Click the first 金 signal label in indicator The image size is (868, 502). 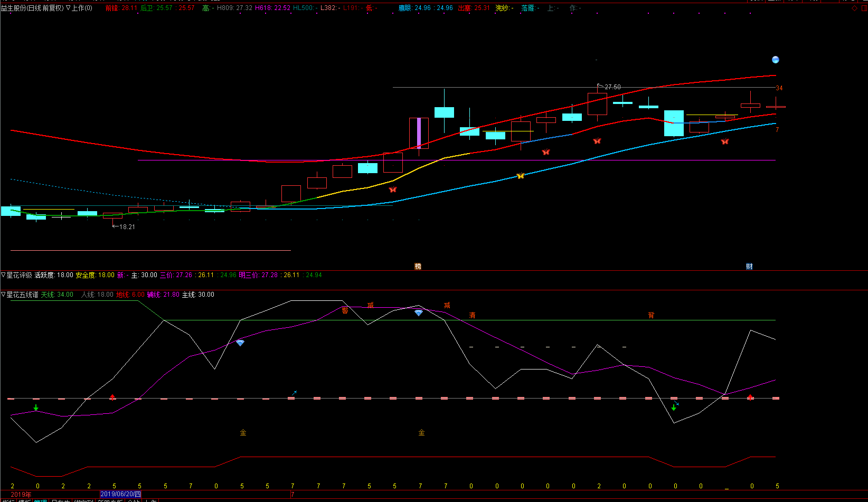243,432
